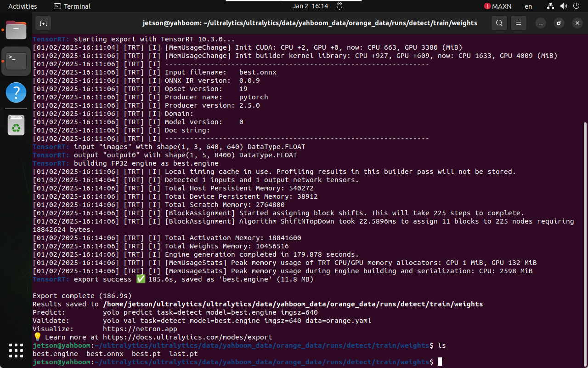
Task: Open the Files app from the dock
Action: coord(16,29)
